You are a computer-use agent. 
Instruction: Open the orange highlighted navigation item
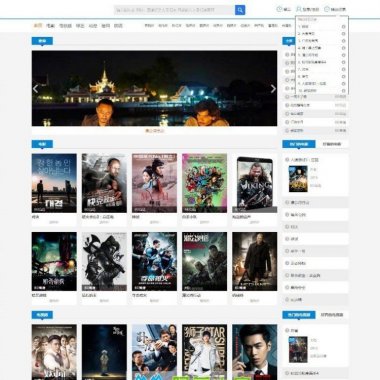[x=37, y=25]
